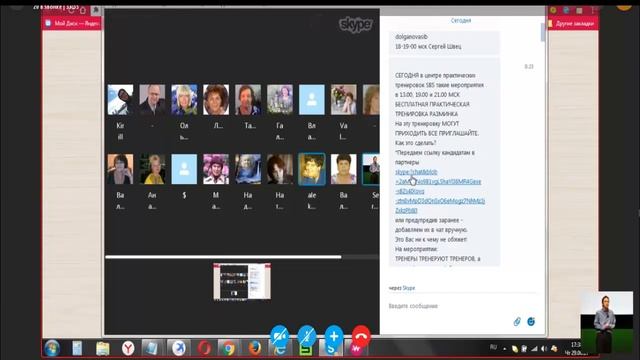640x360 pixels.
Task: Select participant avatar labeled Ki
Action: [x=120, y=100]
